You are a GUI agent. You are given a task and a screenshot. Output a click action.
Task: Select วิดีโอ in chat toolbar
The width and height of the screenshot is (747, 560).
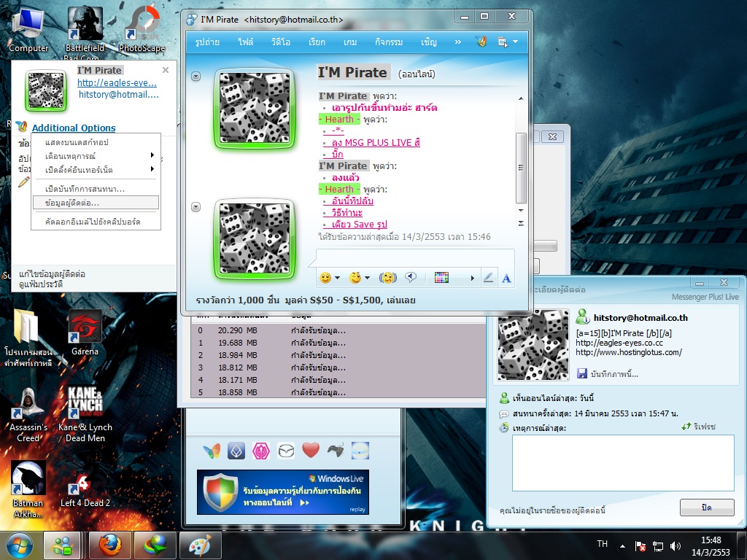pyautogui.click(x=281, y=42)
